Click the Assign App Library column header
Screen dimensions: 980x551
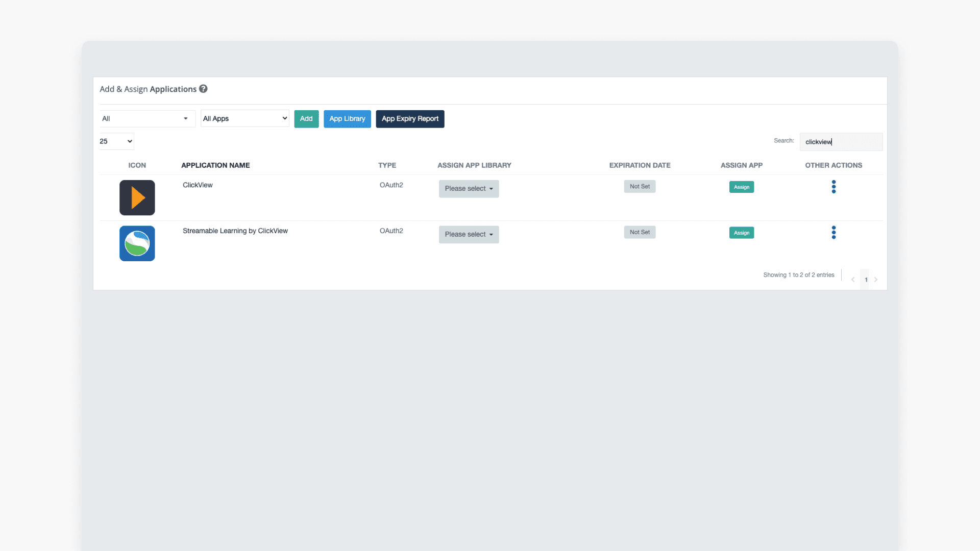click(474, 165)
